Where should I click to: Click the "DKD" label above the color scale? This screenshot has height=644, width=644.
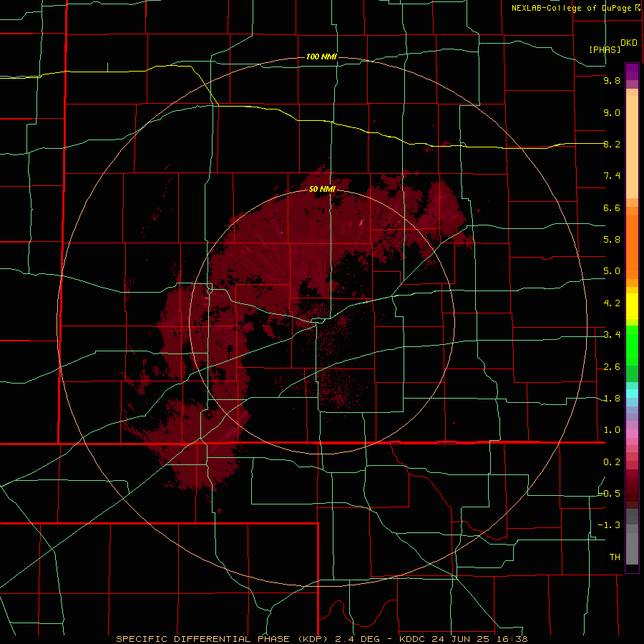click(629, 43)
